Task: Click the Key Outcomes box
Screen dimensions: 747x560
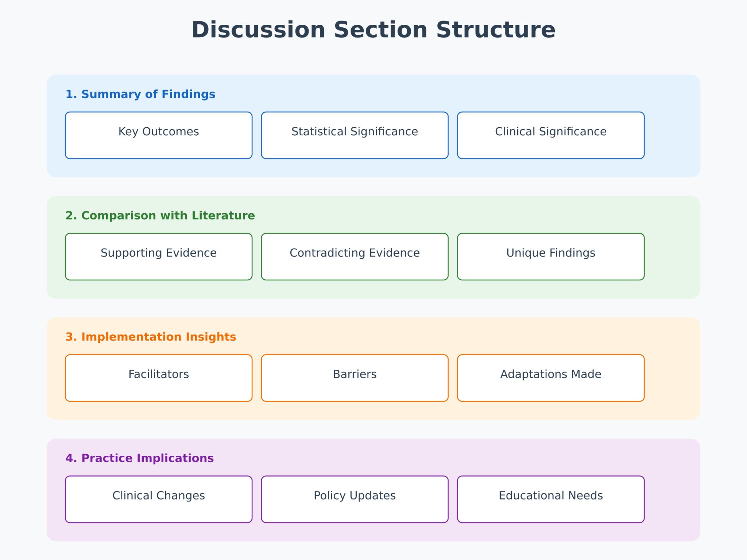Action: pyautogui.click(x=159, y=135)
